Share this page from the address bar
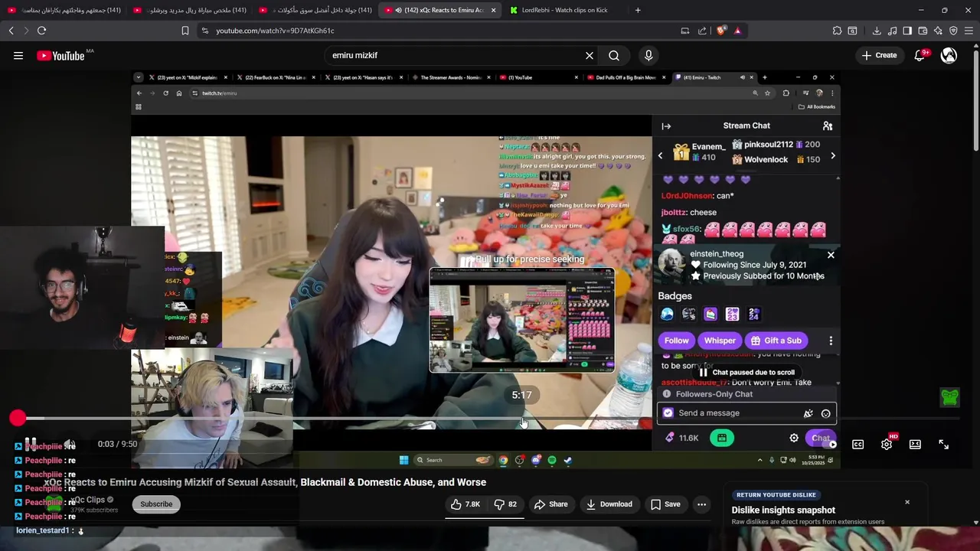Viewport: 980px width, 551px height. pos(702,31)
